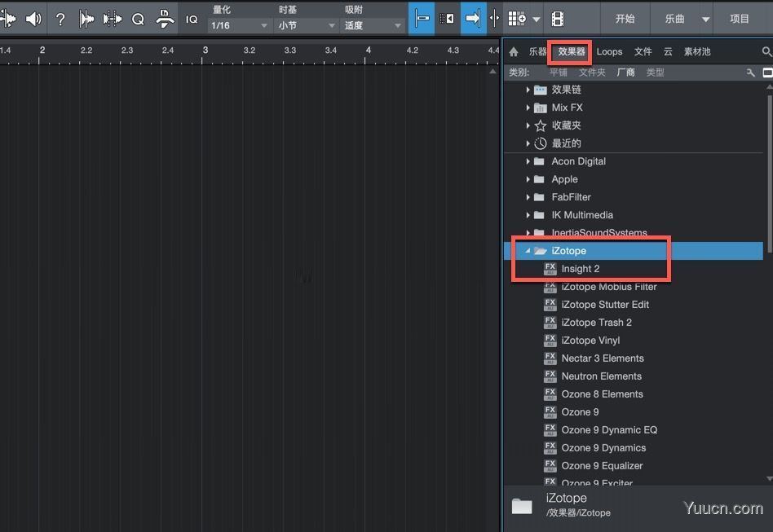Go to browser home icon
This screenshot has height=532, width=773.
514,51
